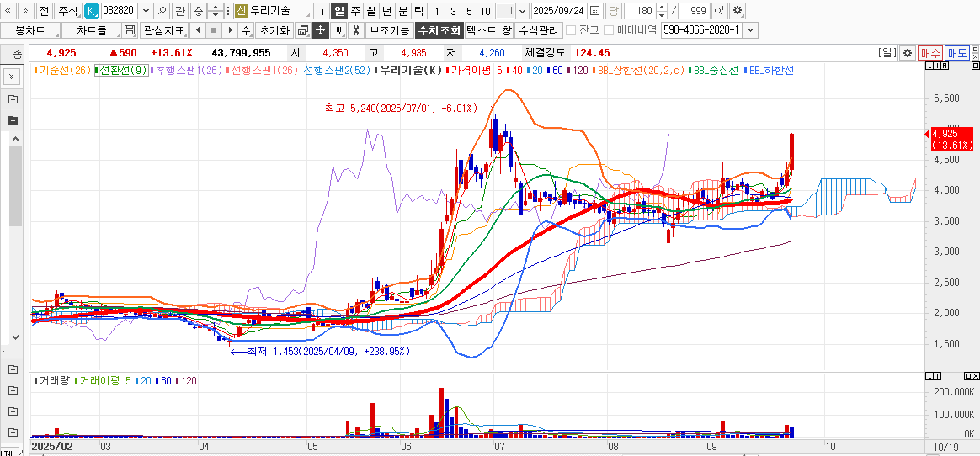980x456 pixels.
Task: Enable the 잔고 checkbox
Action: click(572, 30)
